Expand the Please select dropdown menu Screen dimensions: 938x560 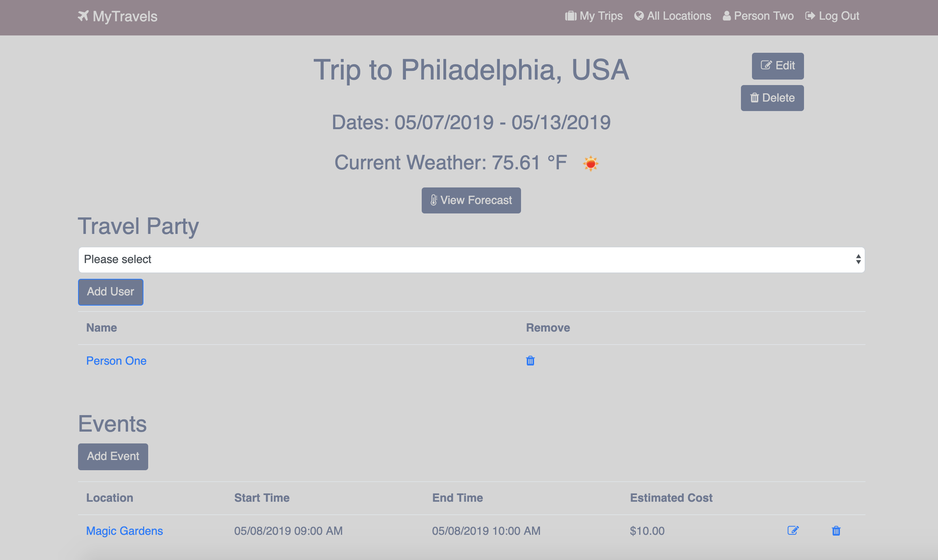point(470,260)
